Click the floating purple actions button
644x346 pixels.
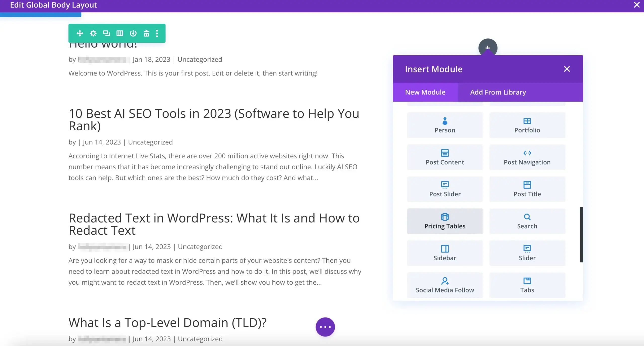pos(325,327)
